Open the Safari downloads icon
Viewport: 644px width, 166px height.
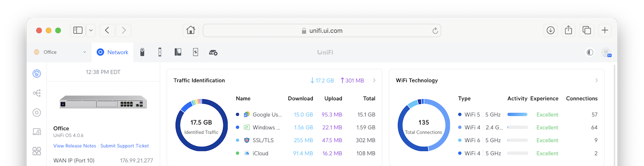pyautogui.click(x=551, y=30)
